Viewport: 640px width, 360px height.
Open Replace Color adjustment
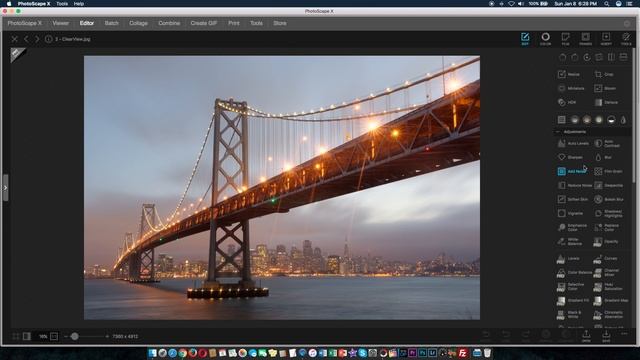(x=607, y=227)
